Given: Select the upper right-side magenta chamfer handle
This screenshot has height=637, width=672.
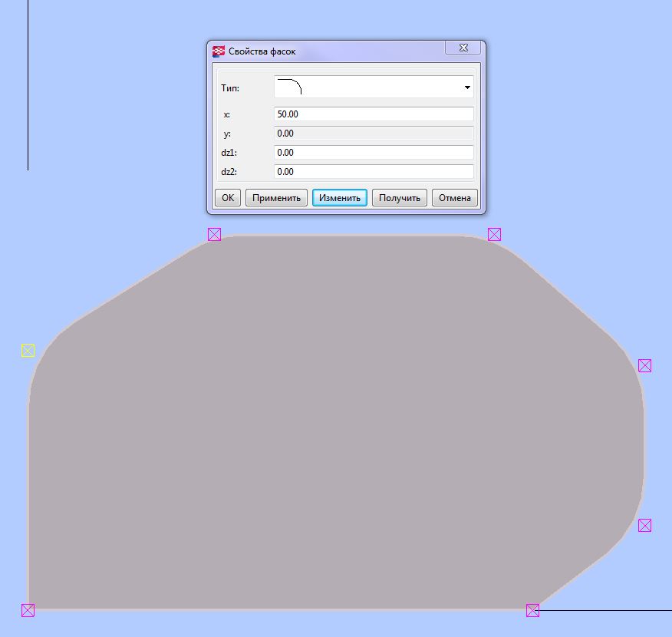Looking at the screenshot, I should pos(644,365).
